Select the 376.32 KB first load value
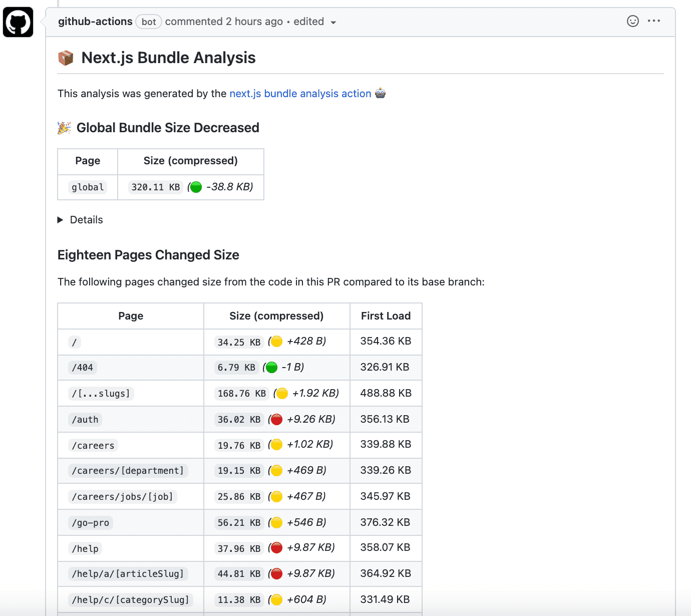The width and height of the screenshot is (691, 616). coord(385,522)
